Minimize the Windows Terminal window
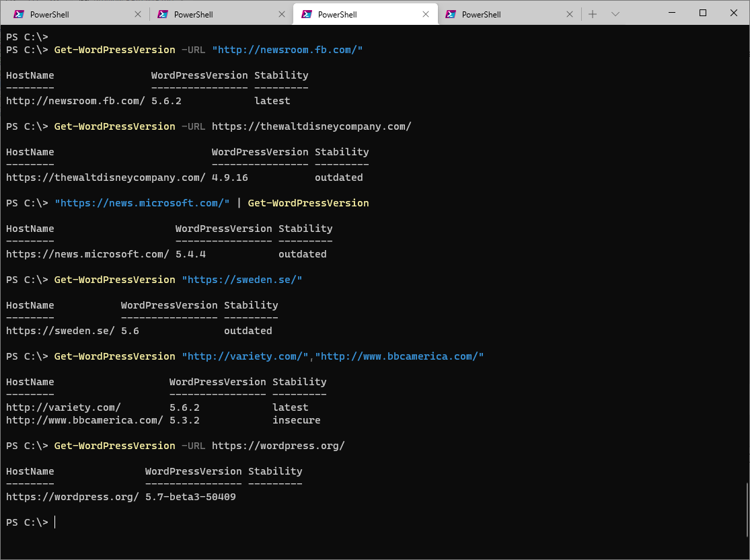The height and width of the screenshot is (560, 750). [x=672, y=13]
